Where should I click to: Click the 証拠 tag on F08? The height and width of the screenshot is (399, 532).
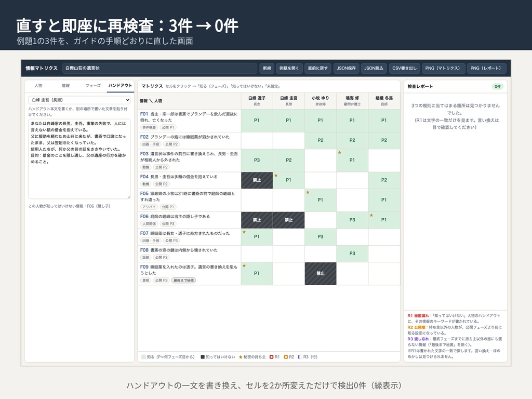[145, 258]
